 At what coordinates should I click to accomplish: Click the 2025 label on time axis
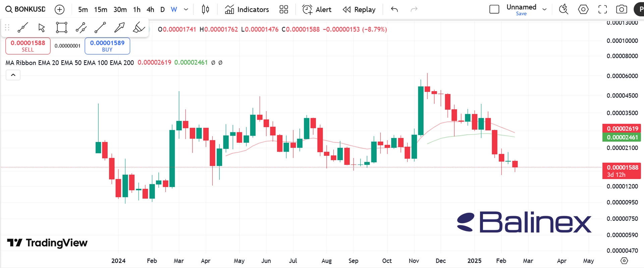pos(474,261)
